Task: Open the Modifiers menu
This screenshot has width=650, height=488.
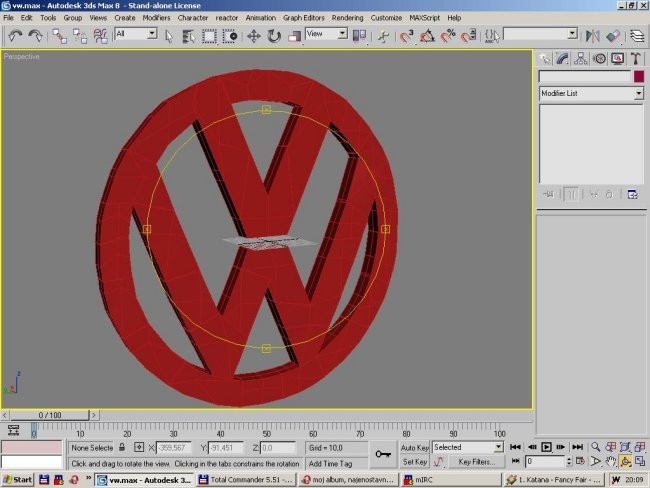Action: [156, 18]
